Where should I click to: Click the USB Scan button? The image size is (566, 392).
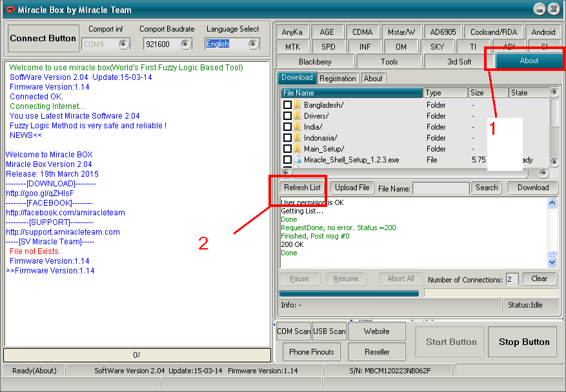pyautogui.click(x=329, y=331)
